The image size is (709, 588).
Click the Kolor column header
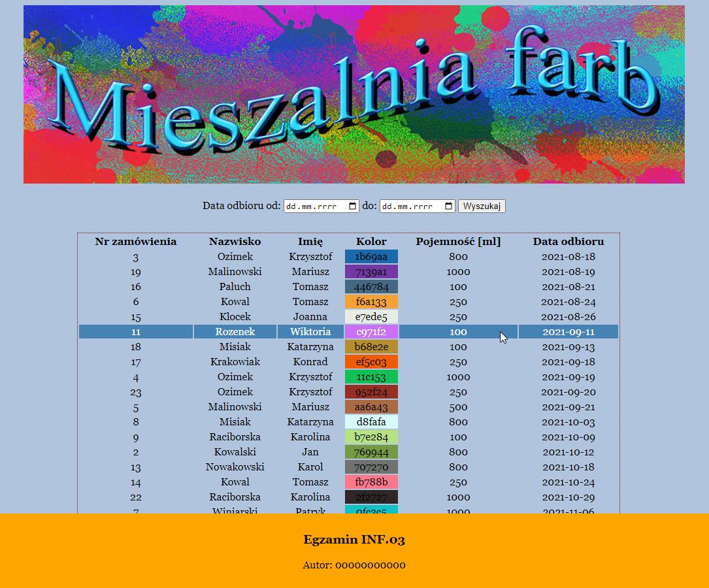click(371, 241)
